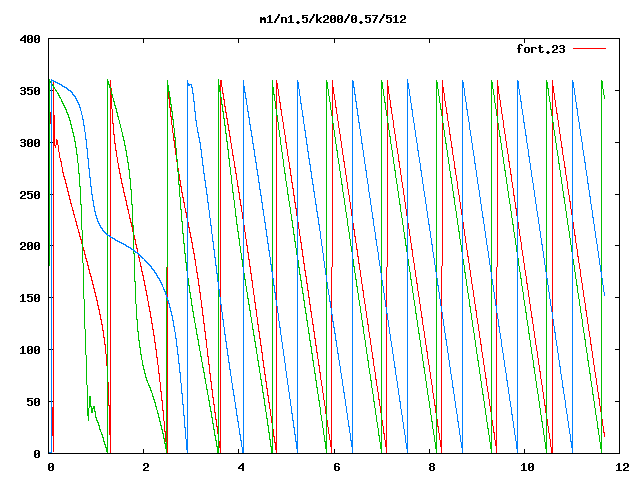Click the x-axis label 6
Image resolution: width=640 pixels, height=480 pixels.
pyautogui.click(x=336, y=467)
